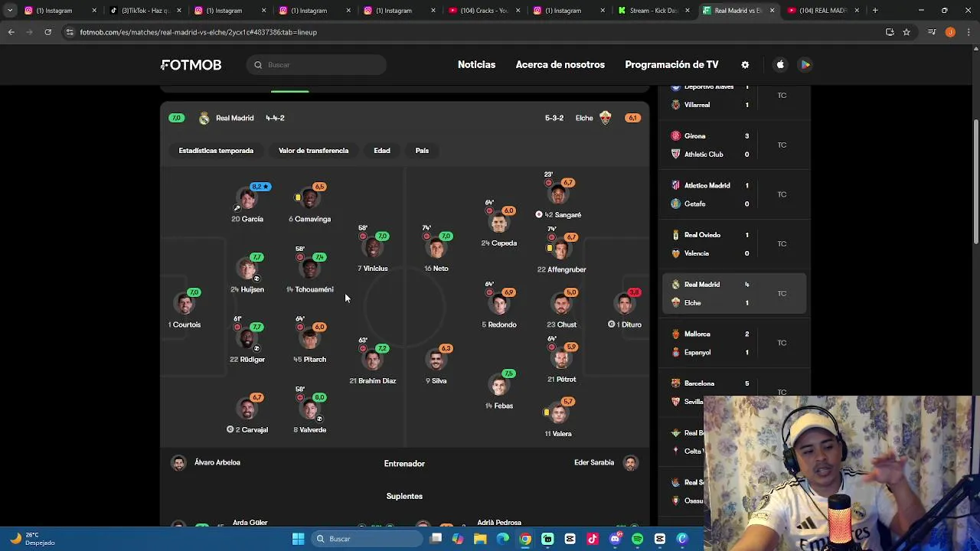Click the Apple App Store icon

coord(780,65)
